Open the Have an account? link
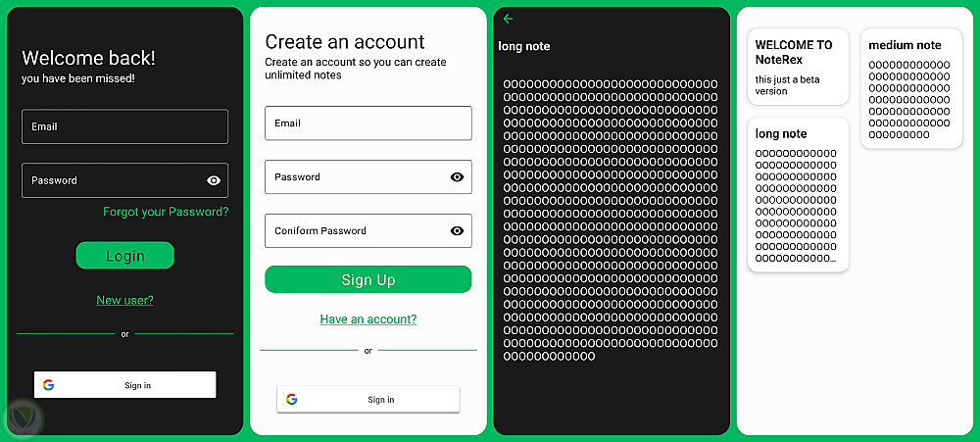Viewport: 980px width, 442px height. pos(368,319)
